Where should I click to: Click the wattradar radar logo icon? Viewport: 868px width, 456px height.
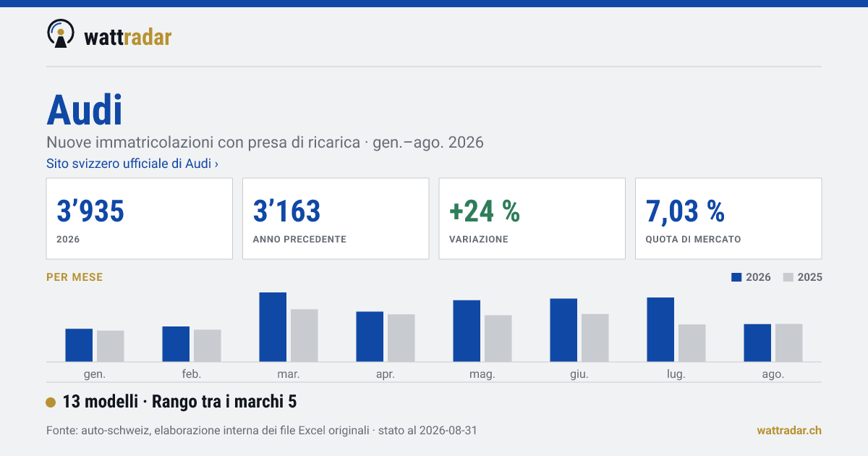60,33
